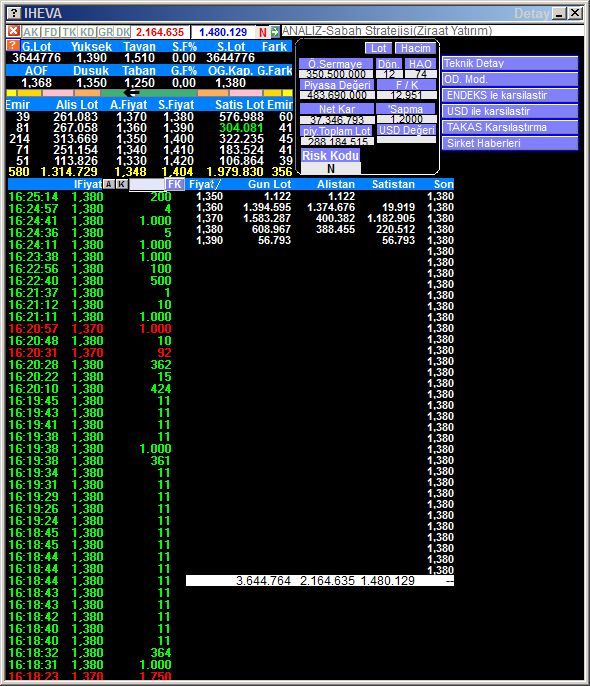Open the Teknik Detay button
This screenshot has height=686, width=590.
point(510,63)
